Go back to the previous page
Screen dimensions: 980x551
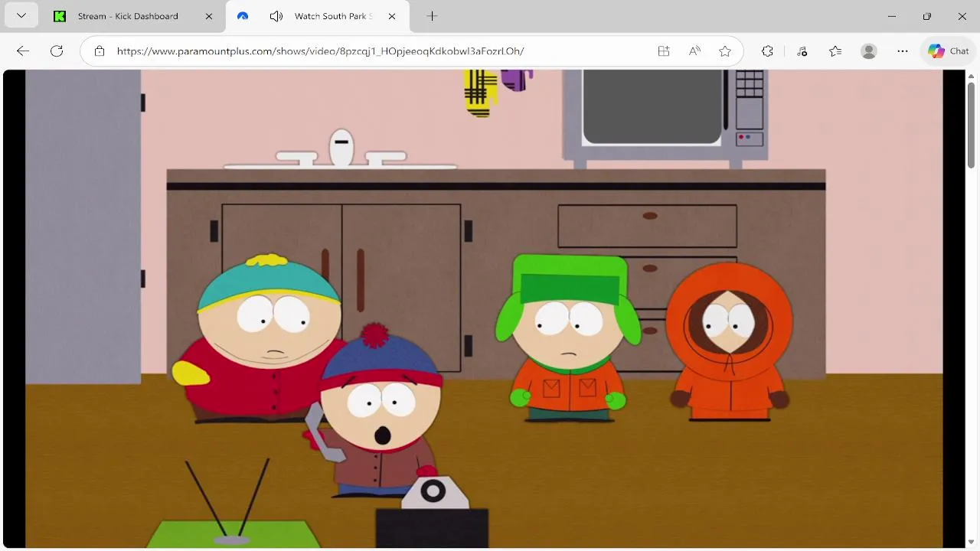pyautogui.click(x=23, y=51)
